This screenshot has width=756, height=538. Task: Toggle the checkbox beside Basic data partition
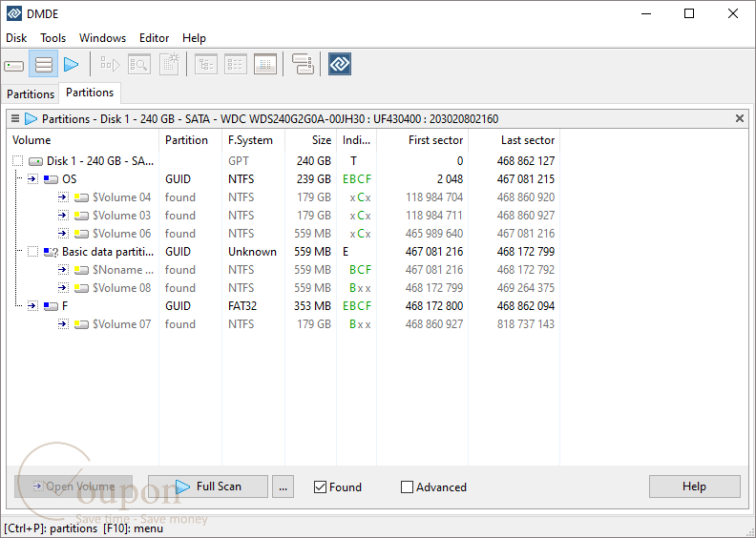point(32,252)
